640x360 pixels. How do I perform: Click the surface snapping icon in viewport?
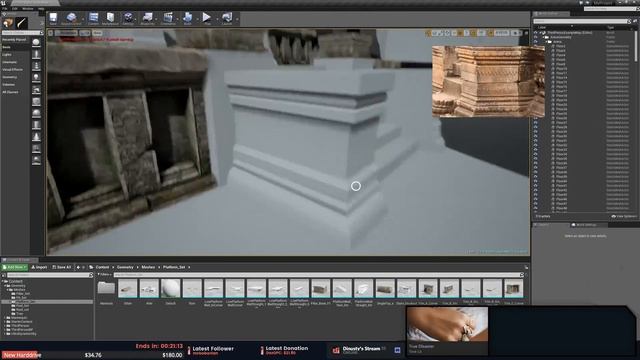(x=454, y=33)
